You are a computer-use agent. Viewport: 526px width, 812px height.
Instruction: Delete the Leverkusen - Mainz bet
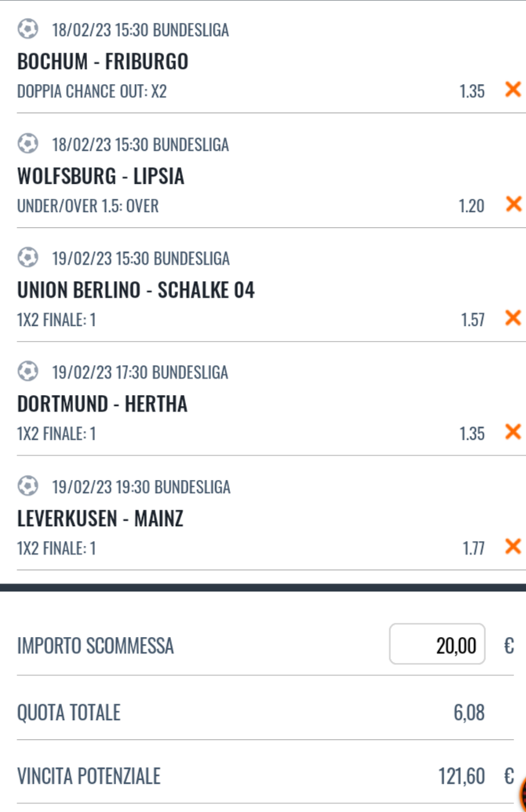tap(513, 546)
